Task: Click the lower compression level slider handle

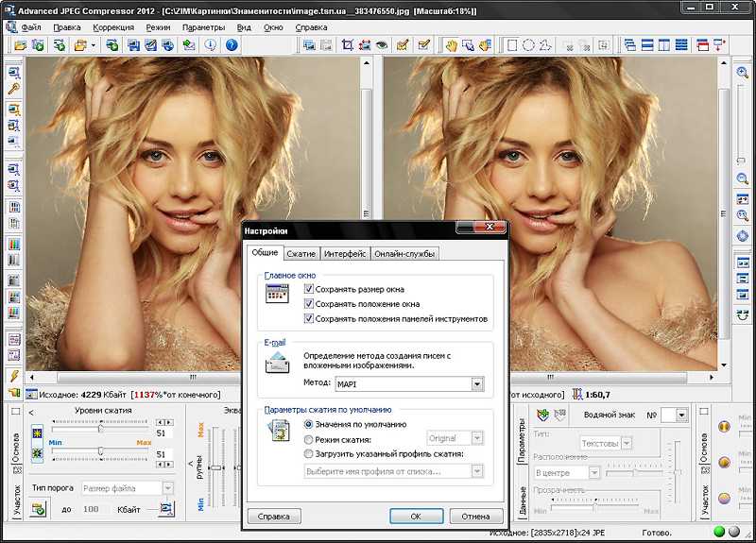Action: click(101, 451)
